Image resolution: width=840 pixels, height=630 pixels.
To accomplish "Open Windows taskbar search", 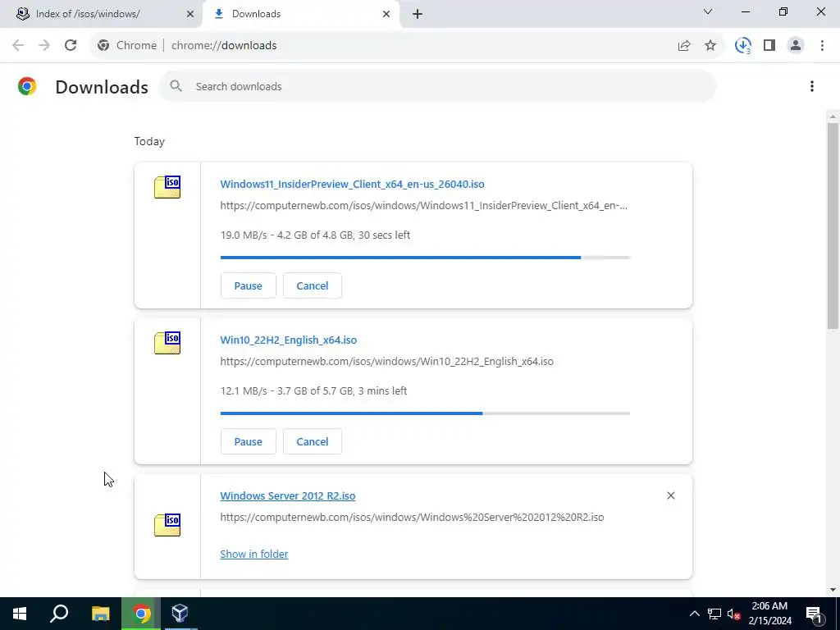I will point(59,614).
